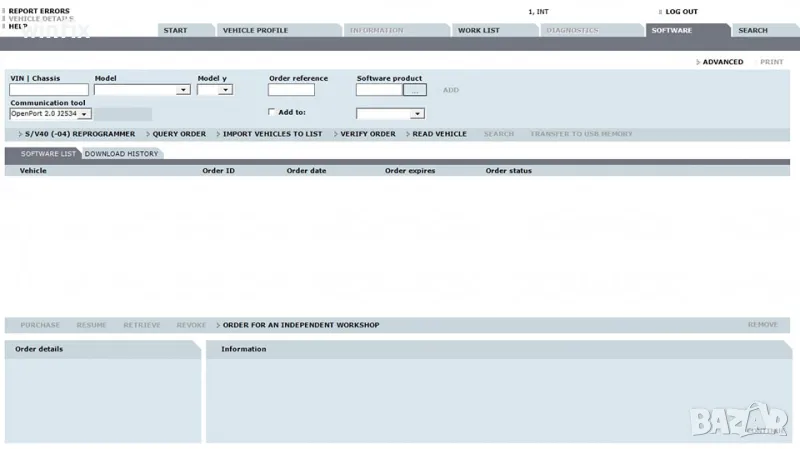Select the Software List tab

48,154
